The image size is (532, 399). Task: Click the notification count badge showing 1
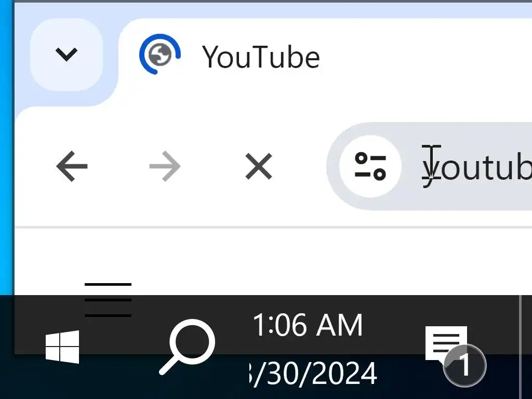tap(465, 366)
